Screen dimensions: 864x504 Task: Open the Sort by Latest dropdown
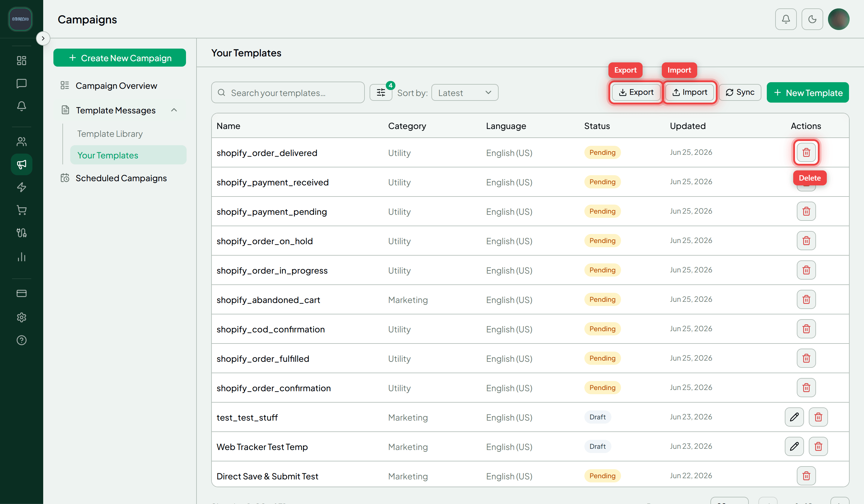point(465,93)
